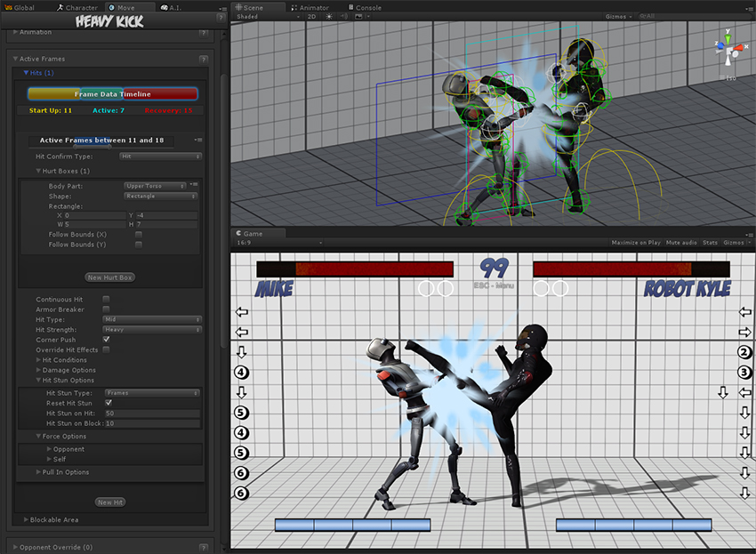Enable Follow Bounds (Y) checkbox
756x554 pixels.
tap(139, 245)
